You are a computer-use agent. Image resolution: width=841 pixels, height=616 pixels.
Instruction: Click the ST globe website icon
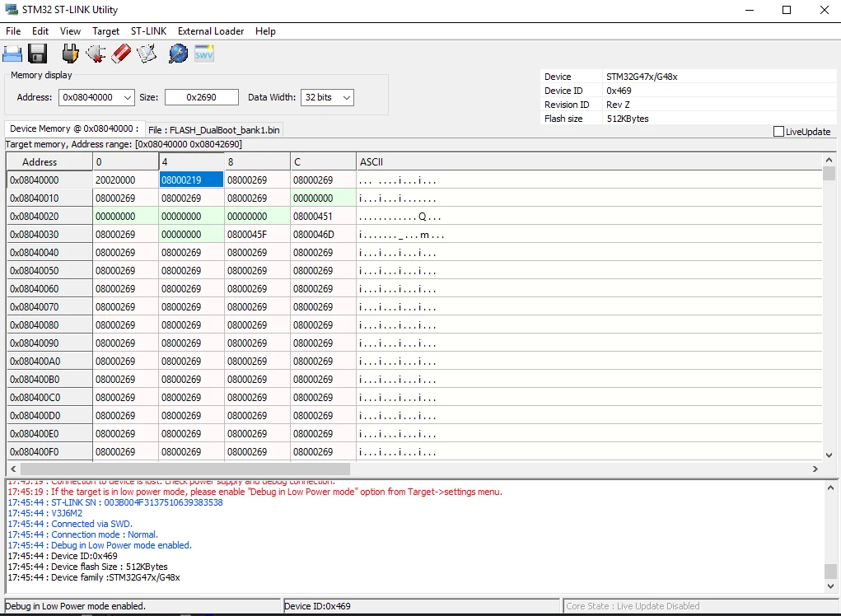[178, 54]
